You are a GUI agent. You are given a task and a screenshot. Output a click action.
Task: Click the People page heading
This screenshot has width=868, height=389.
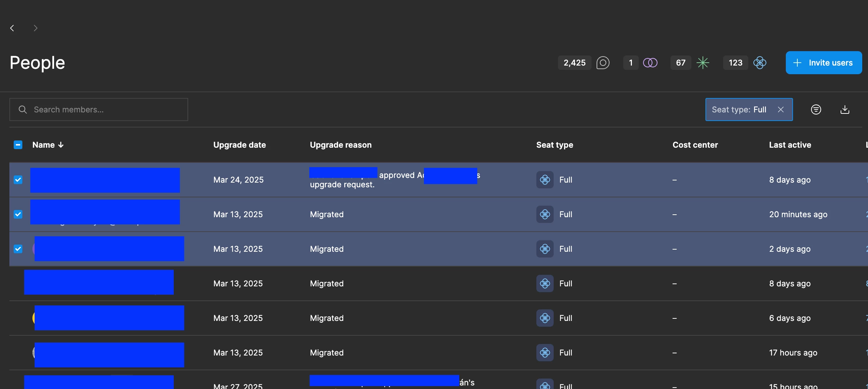coord(37,63)
